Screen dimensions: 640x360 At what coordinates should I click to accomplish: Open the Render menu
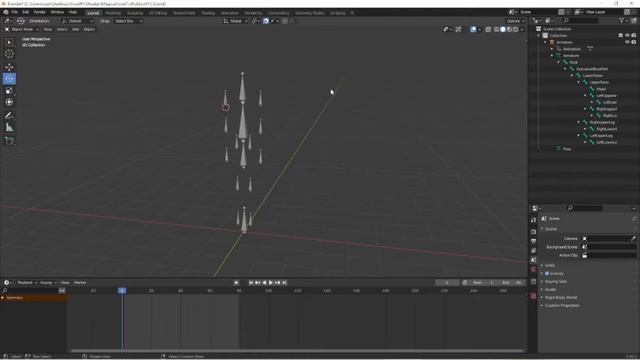click(39, 12)
